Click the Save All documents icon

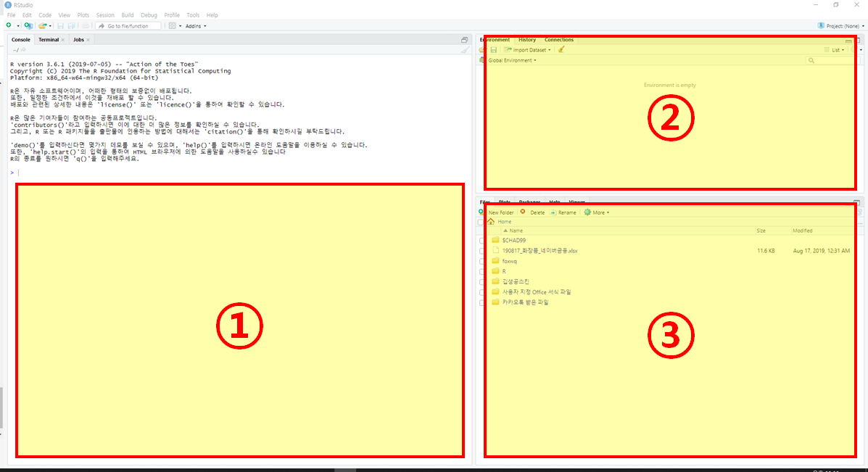pos(71,25)
